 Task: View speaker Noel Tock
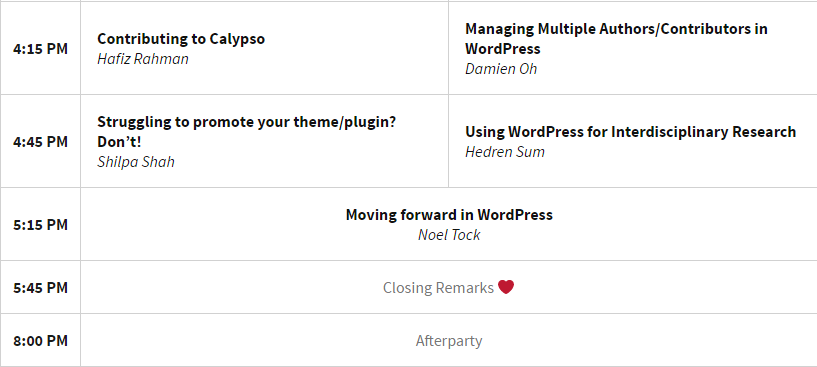coord(449,235)
